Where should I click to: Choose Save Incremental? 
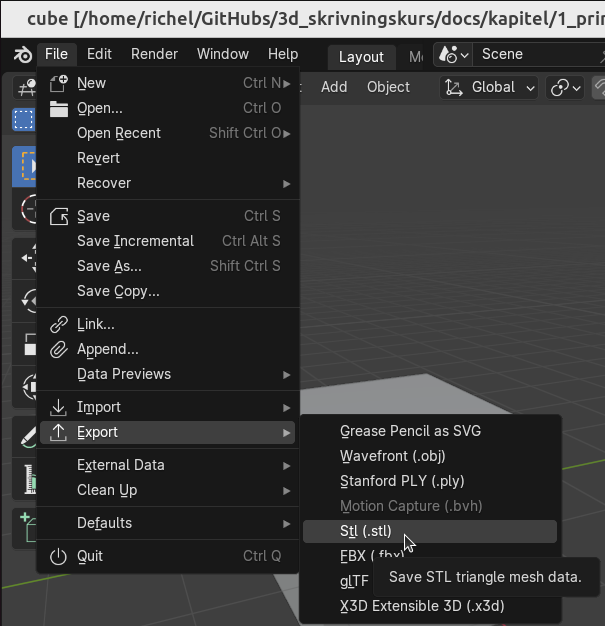[168, 241]
